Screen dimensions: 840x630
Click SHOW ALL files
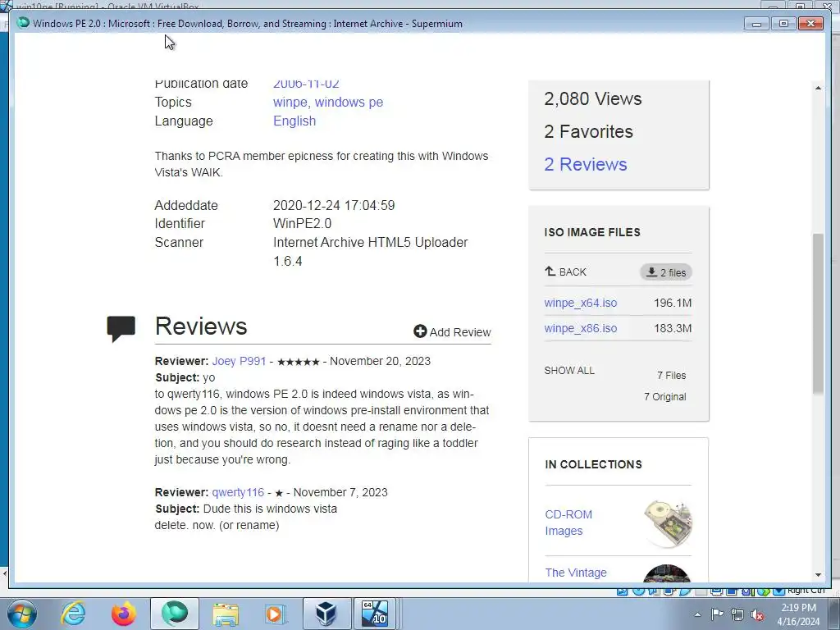click(569, 370)
